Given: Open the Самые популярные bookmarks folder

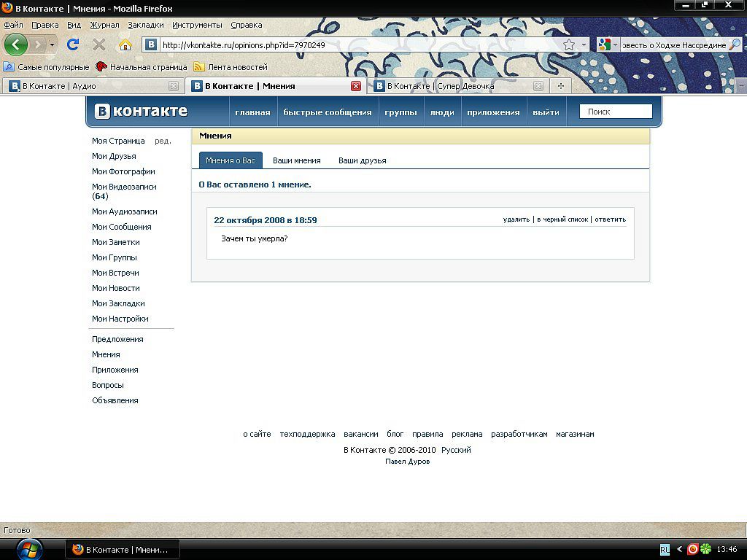Looking at the screenshot, I should [x=47, y=67].
